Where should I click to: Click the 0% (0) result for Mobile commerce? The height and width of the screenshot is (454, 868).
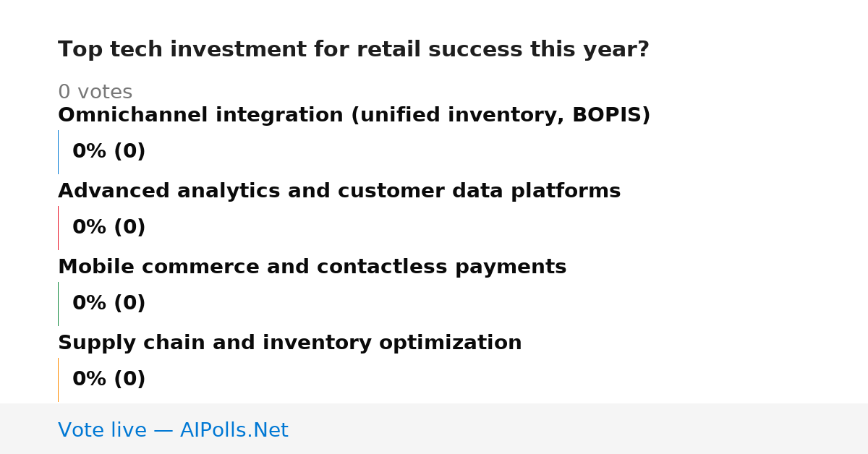pos(109,304)
